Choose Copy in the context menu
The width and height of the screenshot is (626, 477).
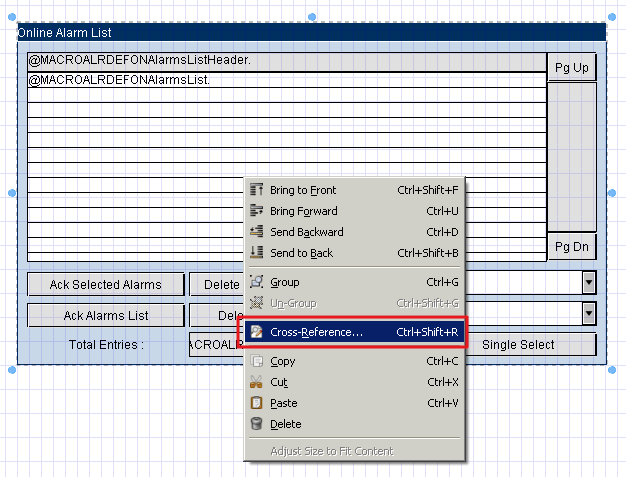pos(354,361)
